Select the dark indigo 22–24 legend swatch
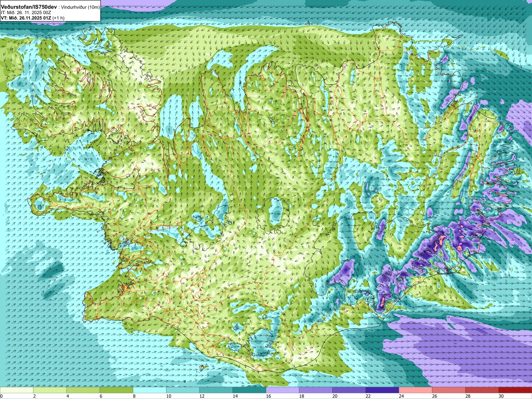 [x=382, y=390]
